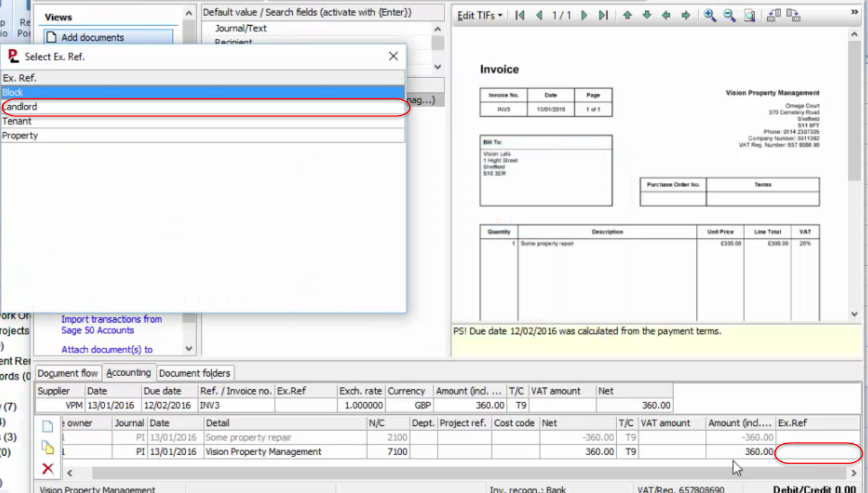Click the N/C cell 2100

[389, 437]
